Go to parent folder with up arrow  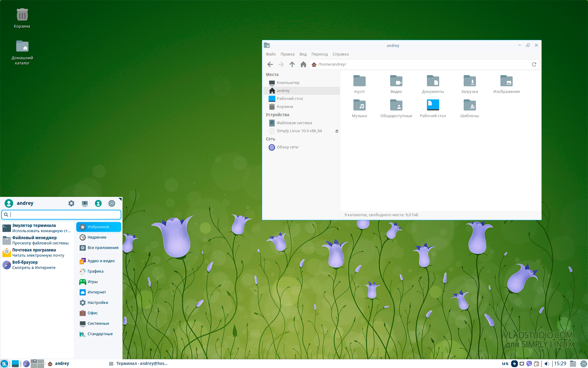(292, 64)
